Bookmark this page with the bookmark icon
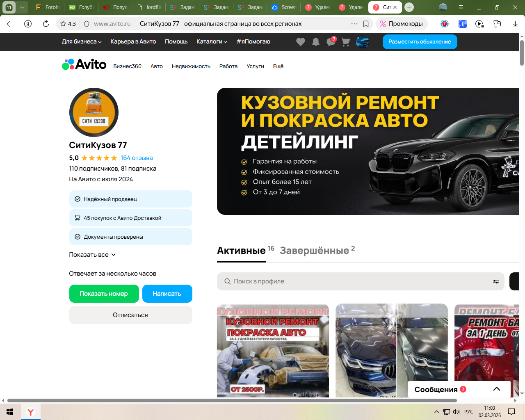525x420 pixels. pos(366,24)
